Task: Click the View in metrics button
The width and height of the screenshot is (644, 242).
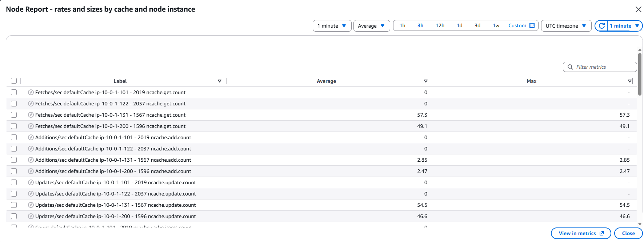Action: (x=581, y=233)
